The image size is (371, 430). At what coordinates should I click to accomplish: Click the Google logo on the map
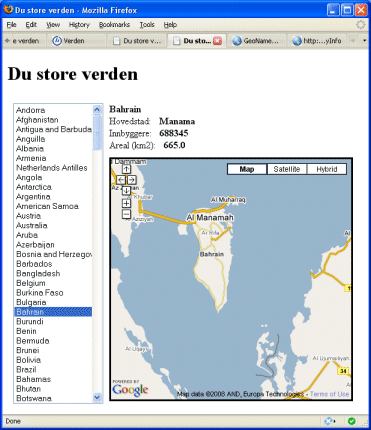(130, 389)
